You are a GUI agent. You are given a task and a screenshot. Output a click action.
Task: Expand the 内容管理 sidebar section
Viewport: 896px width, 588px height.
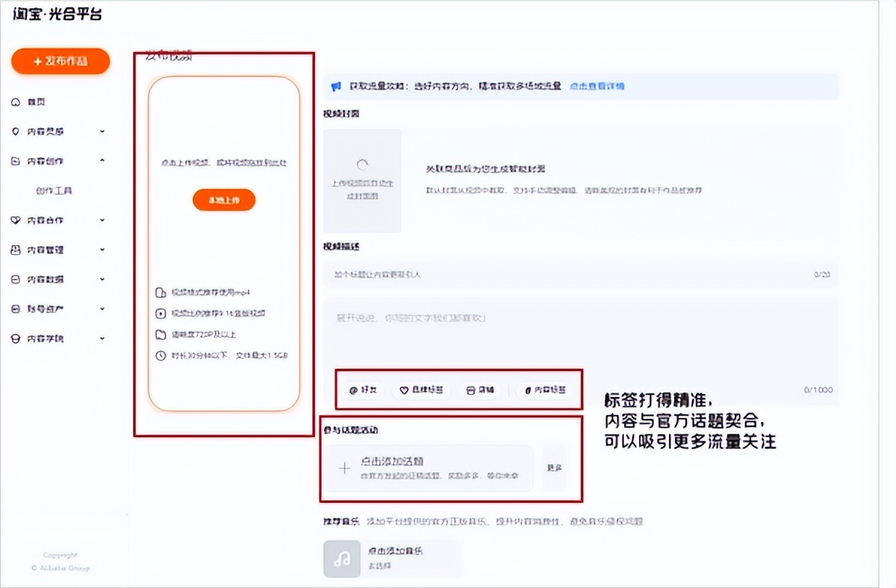click(102, 250)
